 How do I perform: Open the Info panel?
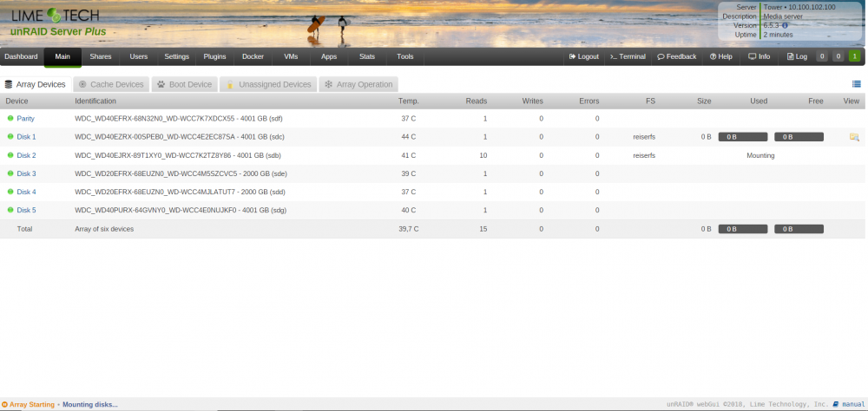coord(759,56)
